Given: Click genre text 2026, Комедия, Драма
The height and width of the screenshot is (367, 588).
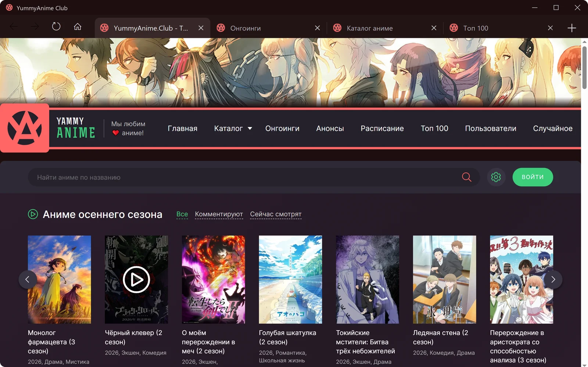Looking at the screenshot, I should pos(444,353).
